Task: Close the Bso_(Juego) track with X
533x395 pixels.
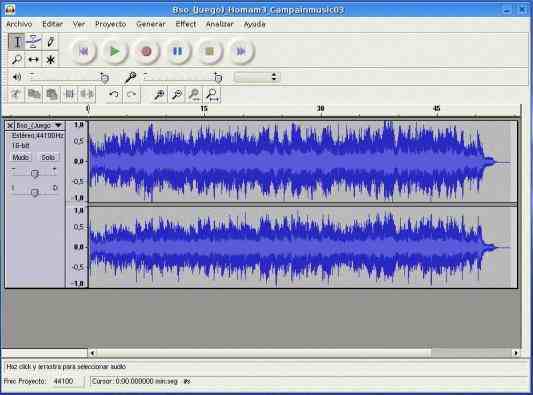Action: [x=10, y=126]
